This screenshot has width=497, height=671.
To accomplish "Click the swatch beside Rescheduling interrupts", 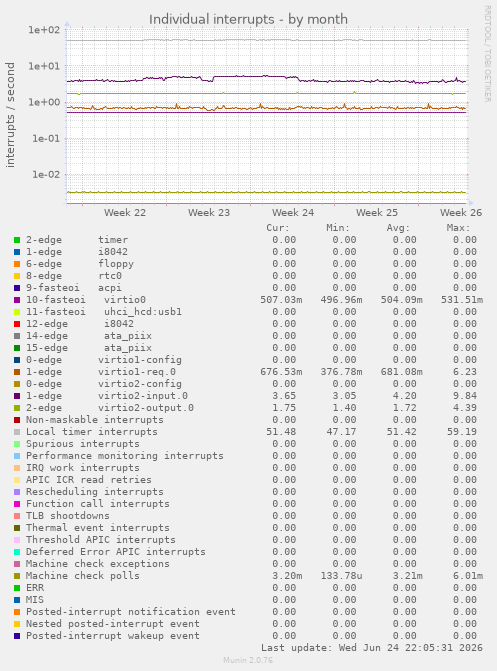I will pyautogui.click(x=17, y=492).
